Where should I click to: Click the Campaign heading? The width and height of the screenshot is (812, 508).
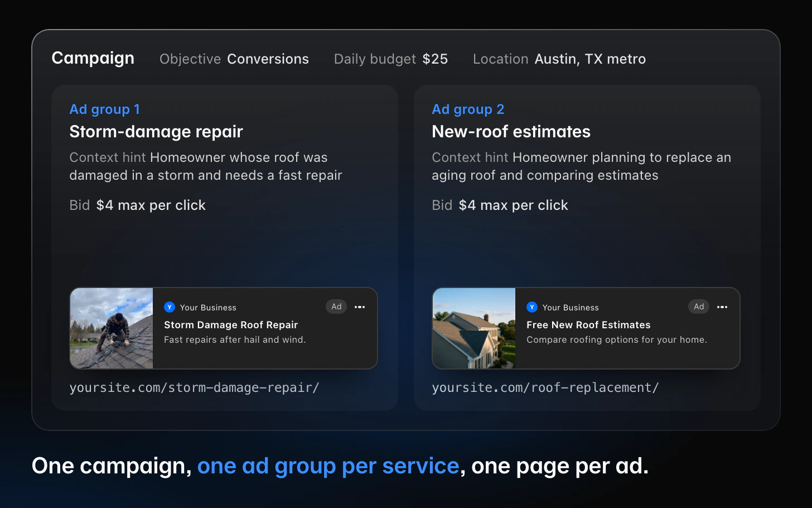coord(93,59)
